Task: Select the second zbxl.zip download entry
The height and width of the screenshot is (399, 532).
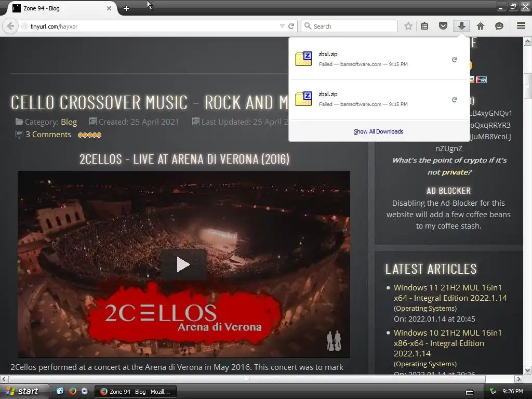Action: [x=379, y=99]
